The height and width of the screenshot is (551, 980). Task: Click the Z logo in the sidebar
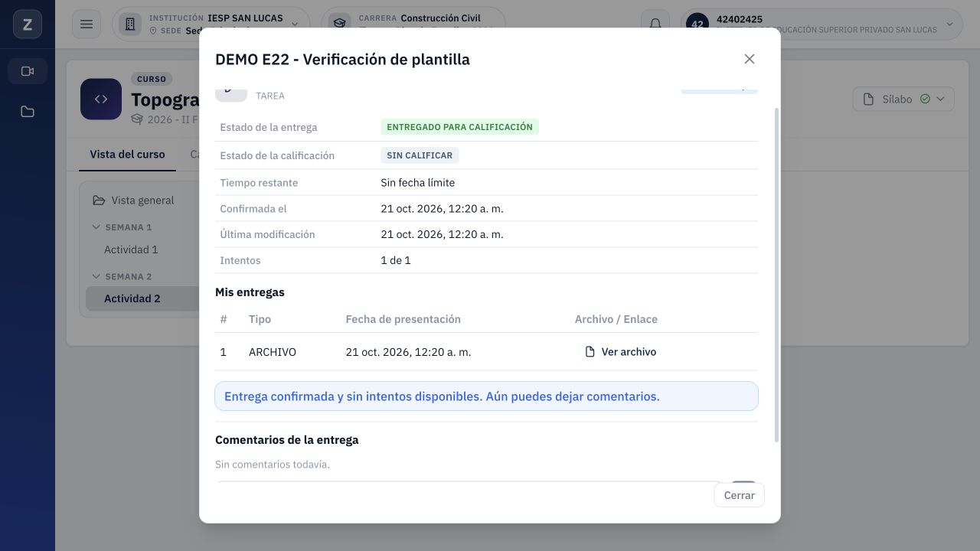point(28,24)
